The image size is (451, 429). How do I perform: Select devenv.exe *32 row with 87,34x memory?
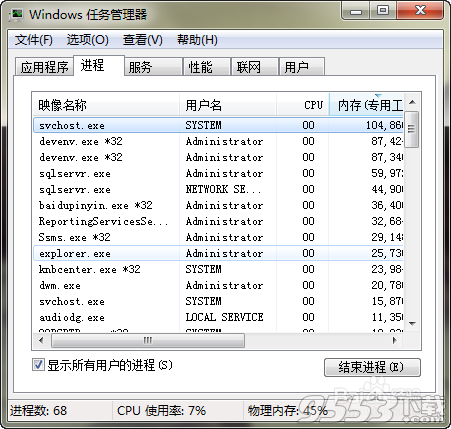click(219, 157)
